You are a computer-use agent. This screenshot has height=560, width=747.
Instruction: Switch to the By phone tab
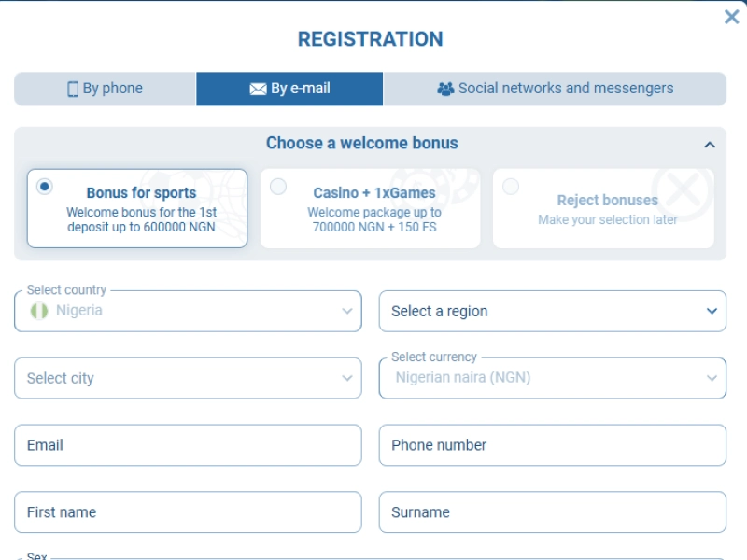(105, 88)
